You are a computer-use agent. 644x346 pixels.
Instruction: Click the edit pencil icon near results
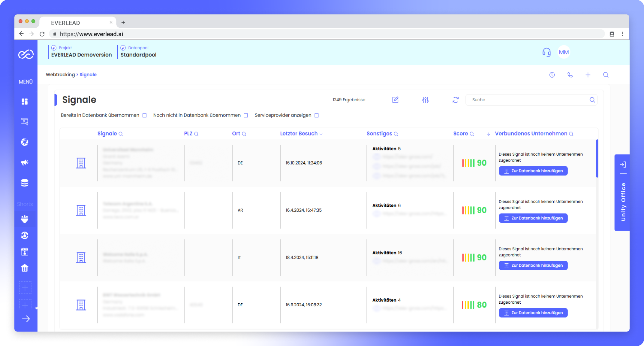pyautogui.click(x=395, y=100)
